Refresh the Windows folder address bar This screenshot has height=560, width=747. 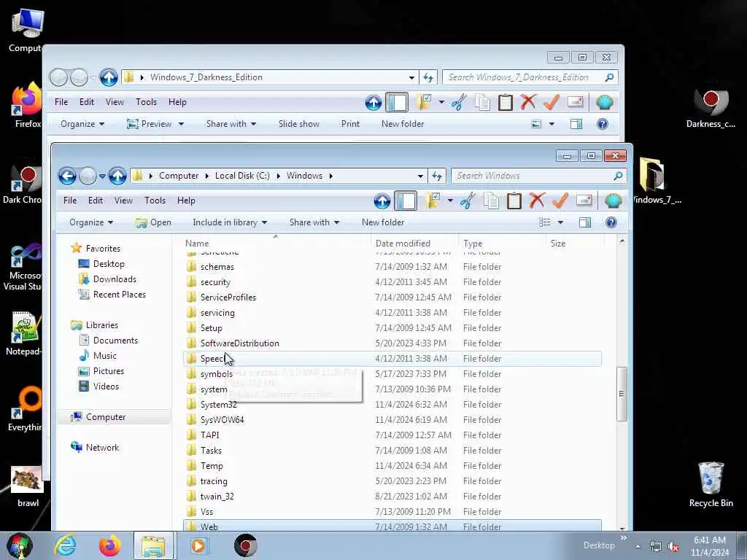(437, 176)
